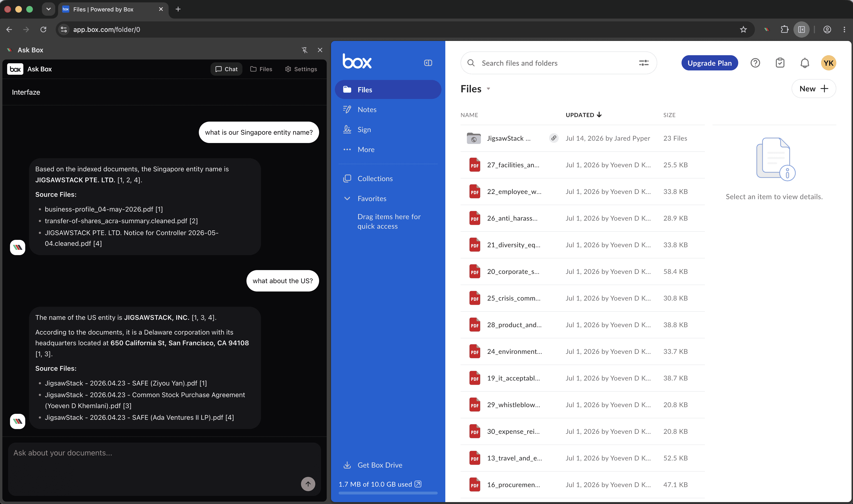The image size is (853, 504).
Task: Send message with the arrow button
Action: point(308,484)
